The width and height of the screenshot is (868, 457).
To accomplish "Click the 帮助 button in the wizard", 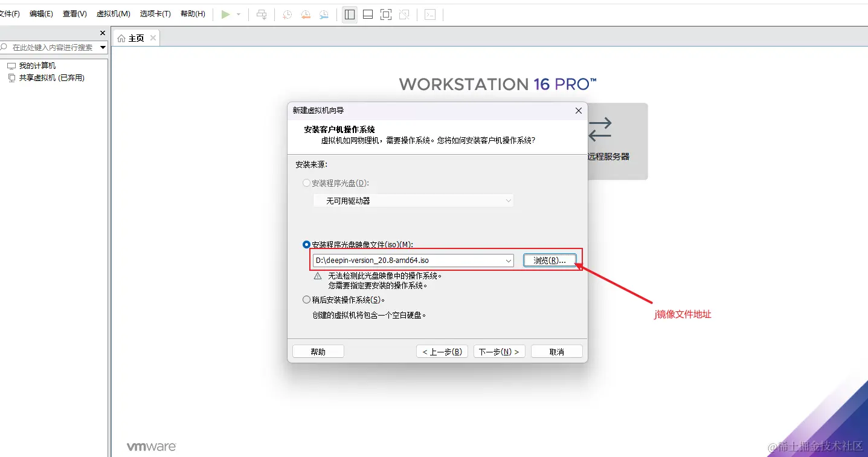I will (x=318, y=352).
